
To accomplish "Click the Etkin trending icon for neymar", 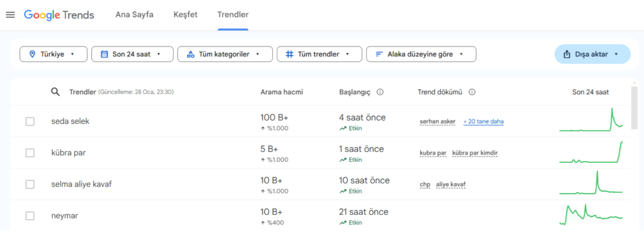I will pos(343,223).
